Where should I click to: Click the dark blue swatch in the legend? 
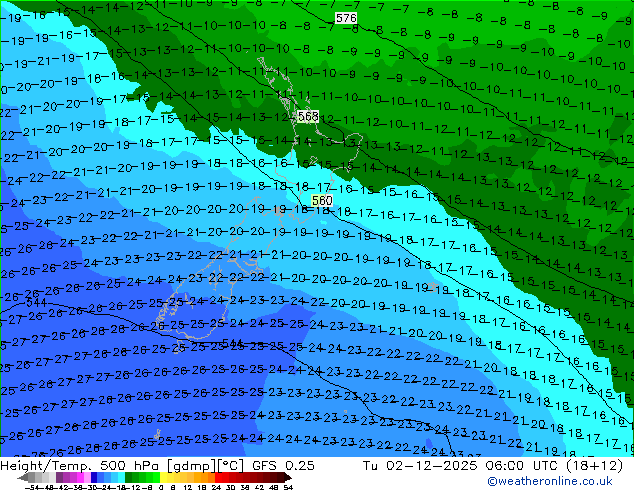pyautogui.click(x=94, y=478)
